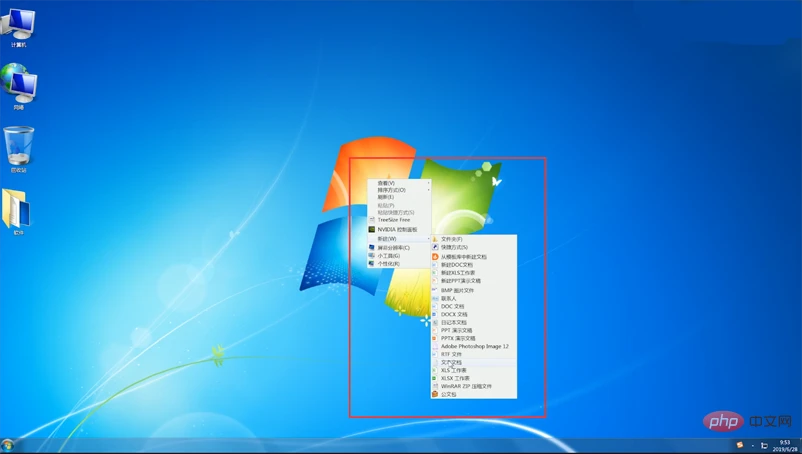Image resolution: width=802 pixels, height=454 pixels.
Task: Click the orange tray icon in taskbar
Action: pyautogui.click(x=739, y=445)
